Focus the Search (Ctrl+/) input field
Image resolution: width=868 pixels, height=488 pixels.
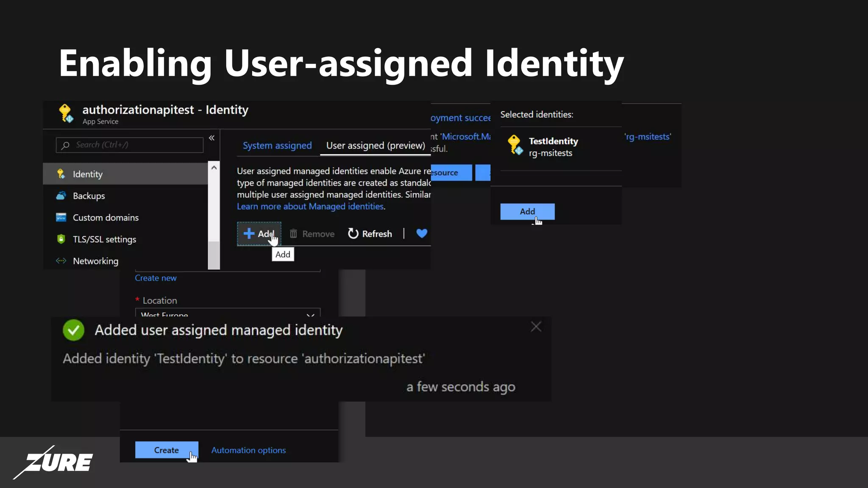130,145
